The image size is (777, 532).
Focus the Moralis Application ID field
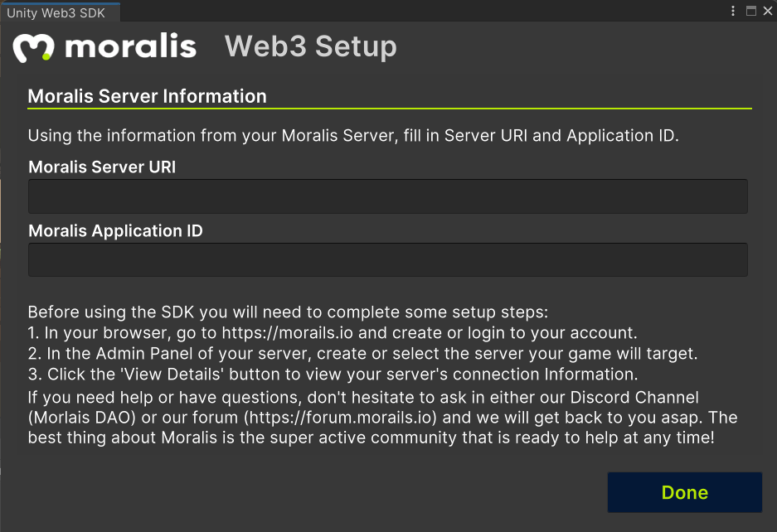click(387, 259)
